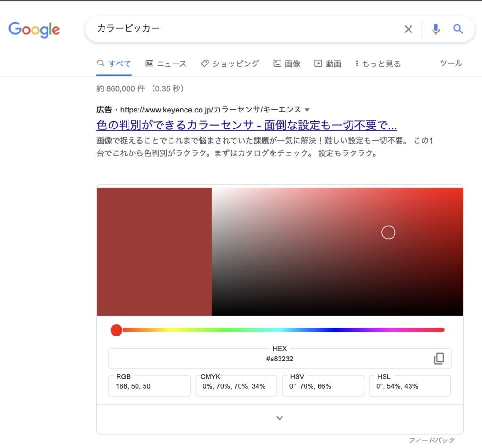Open the 画像 search tab
The image size is (482, 448).
click(x=287, y=64)
